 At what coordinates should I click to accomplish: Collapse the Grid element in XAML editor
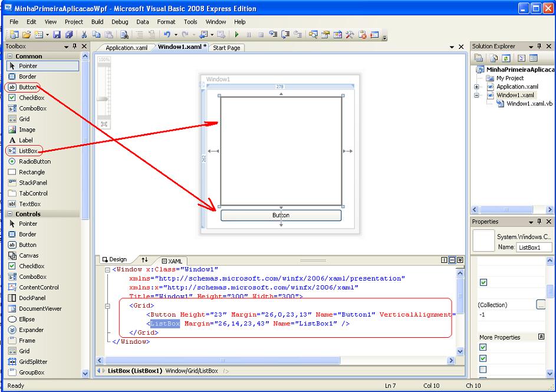click(x=107, y=306)
